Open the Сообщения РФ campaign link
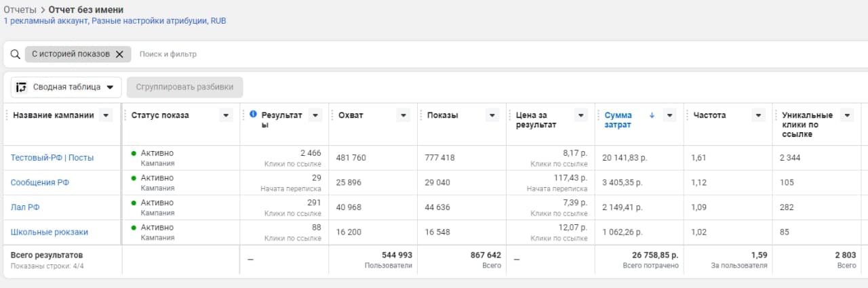Image resolution: width=868 pixels, height=288 pixels. coord(40,182)
